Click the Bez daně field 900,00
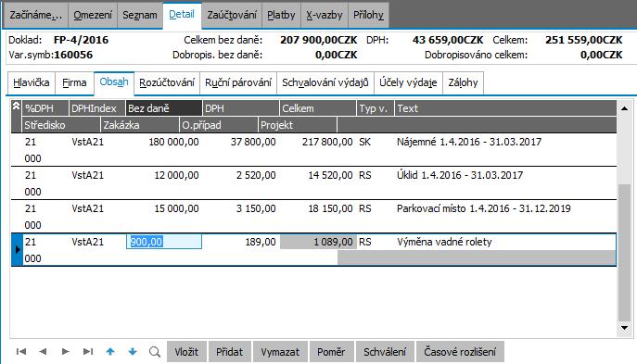This screenshot has width=637, height=364. 164,242
